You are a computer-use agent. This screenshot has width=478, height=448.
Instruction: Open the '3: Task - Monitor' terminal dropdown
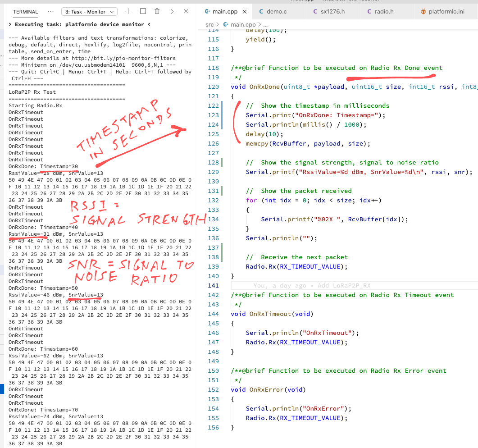tap(89, 12)
